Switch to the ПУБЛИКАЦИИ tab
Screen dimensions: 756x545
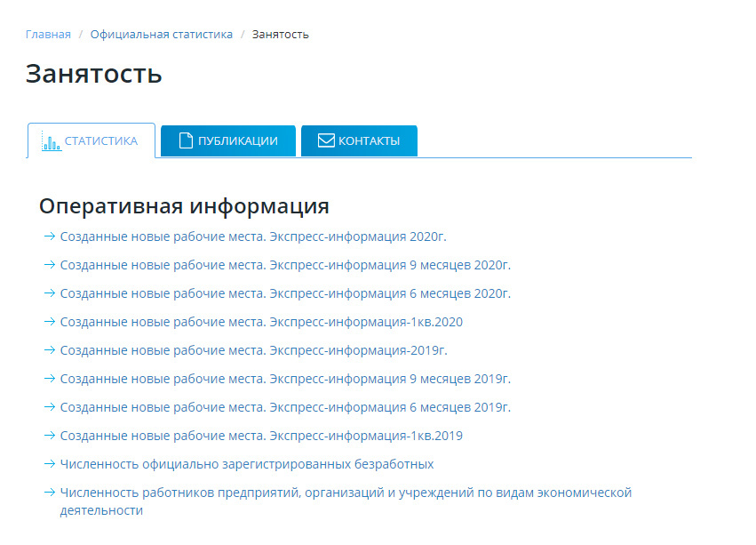pyautogui.click(x=227, y=140)
